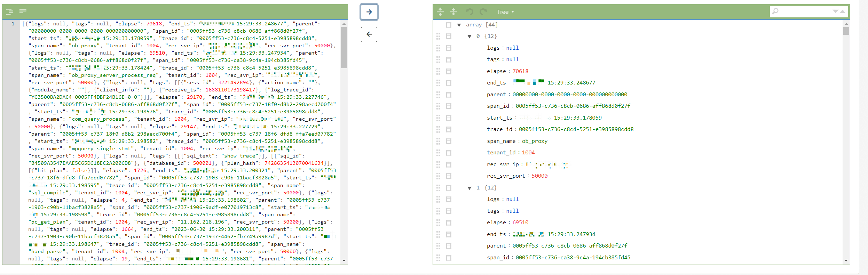Viewport: 868px width, 275px height.
Task: Click the tree view scrollbar down arrow
Action: coord(846,261)
